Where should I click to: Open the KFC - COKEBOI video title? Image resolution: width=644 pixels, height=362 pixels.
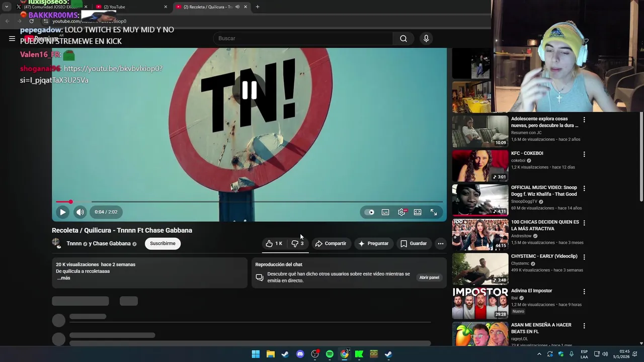coord(527,153)
